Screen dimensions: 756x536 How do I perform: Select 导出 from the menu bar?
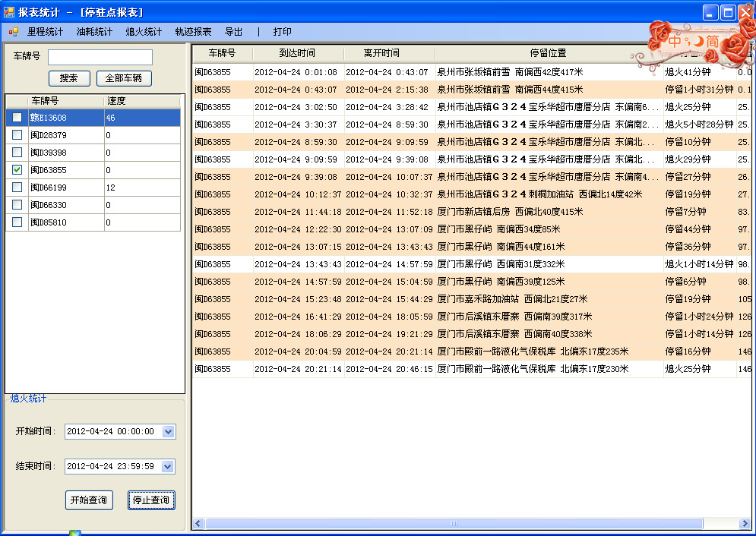234,32
